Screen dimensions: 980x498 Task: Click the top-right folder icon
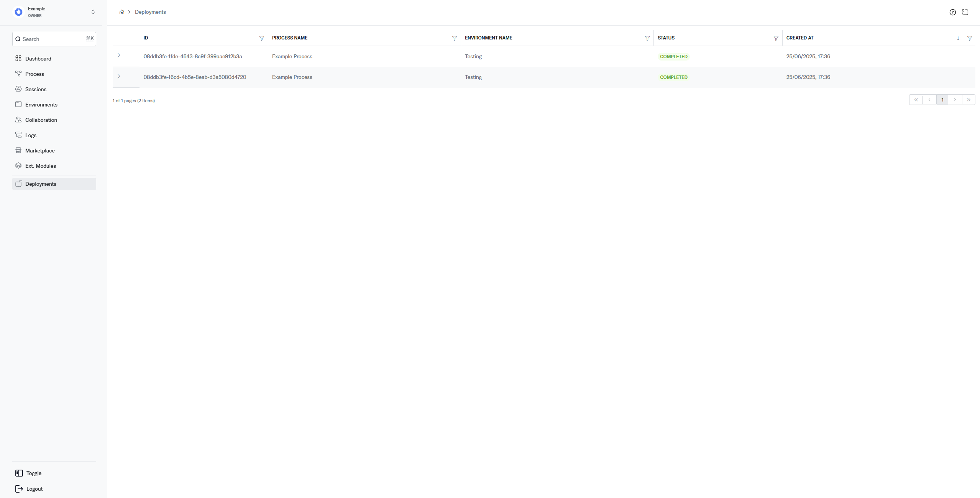pos(965,12)
